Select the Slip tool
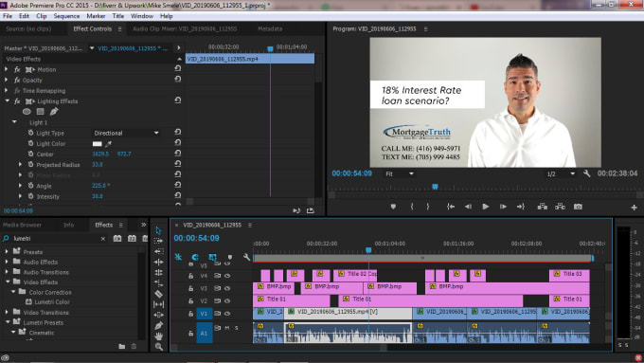This screenshot has width=644, height=363. (158, 304)
